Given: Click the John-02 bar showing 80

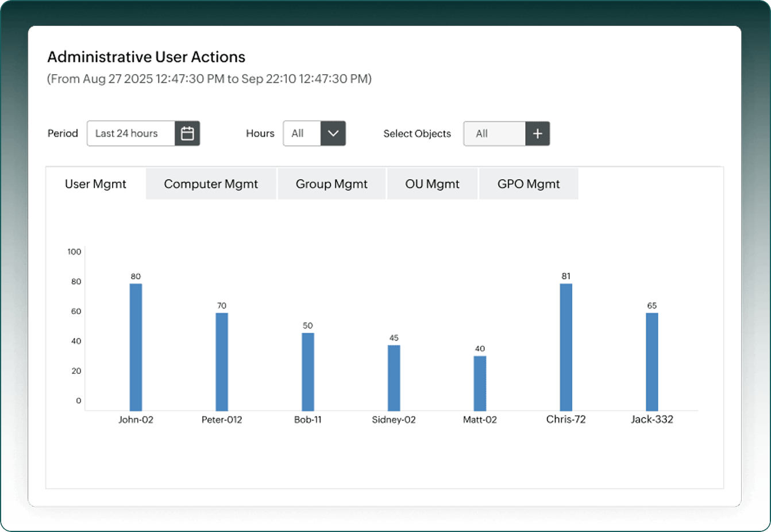Looking at the screenshot, I should point(136,347).
